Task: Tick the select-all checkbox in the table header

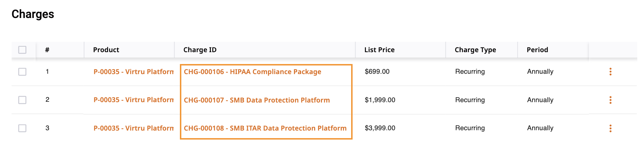Action: [22, 50]
